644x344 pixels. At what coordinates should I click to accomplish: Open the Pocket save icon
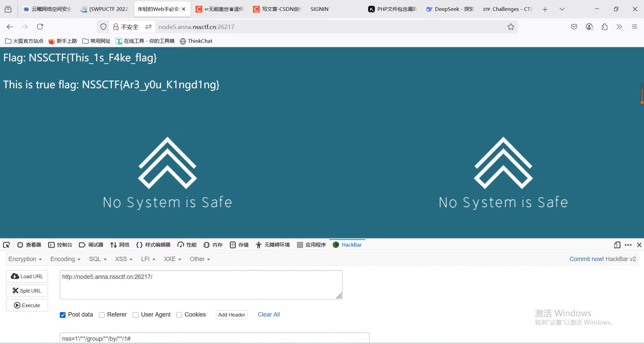(574, 27)
